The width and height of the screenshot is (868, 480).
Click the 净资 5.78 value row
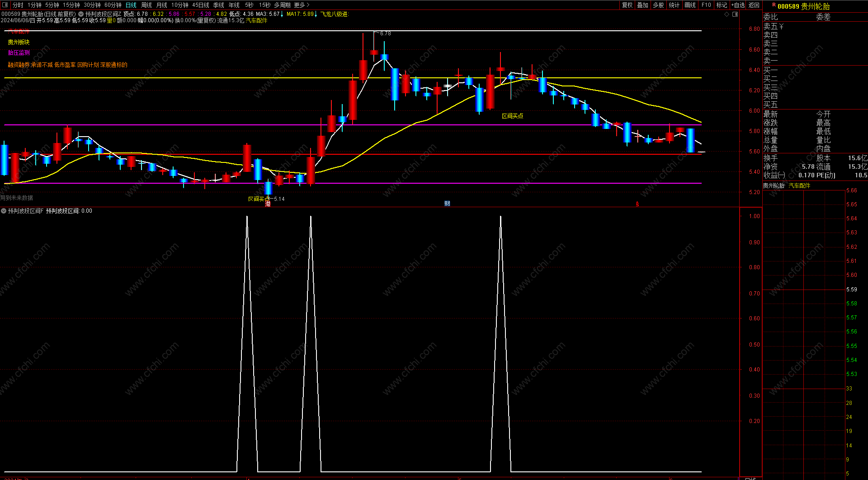(789, 166)
